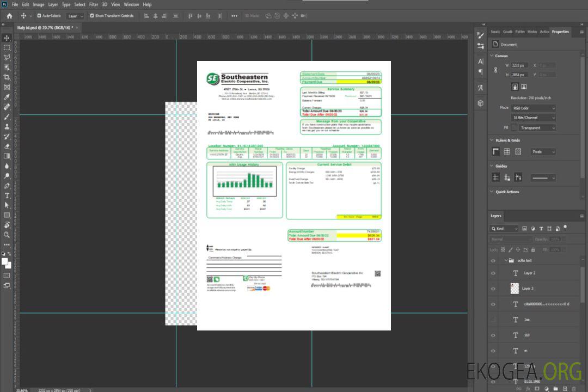The image size is (588, 392).
Task: Select landscape canvas orientation icon
Action: tap(524, 87)
